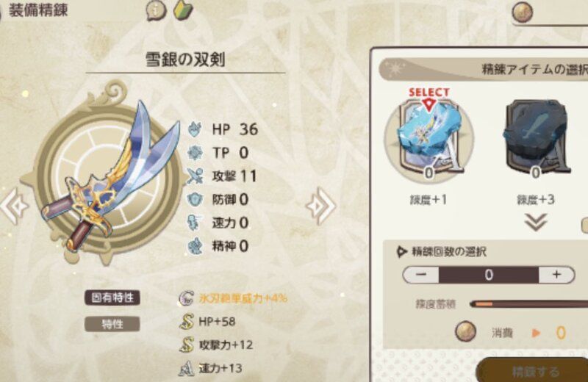
Task: Click the 氷刃絶華威力+4% trait icon
Action: coord(186,298)
